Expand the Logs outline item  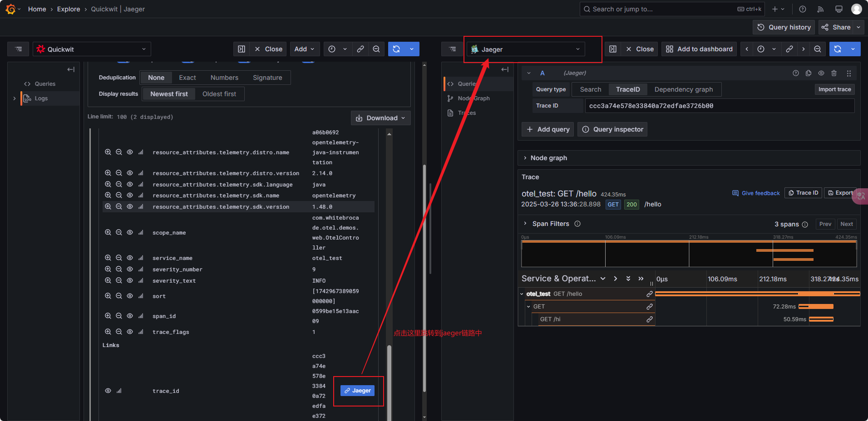coord(15,98)
